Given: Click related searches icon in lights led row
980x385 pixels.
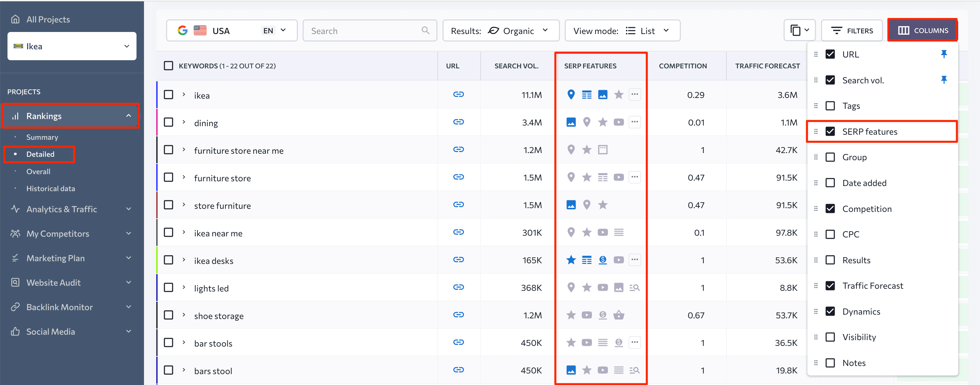Looking at the screenshot, I should pos(634,288).
